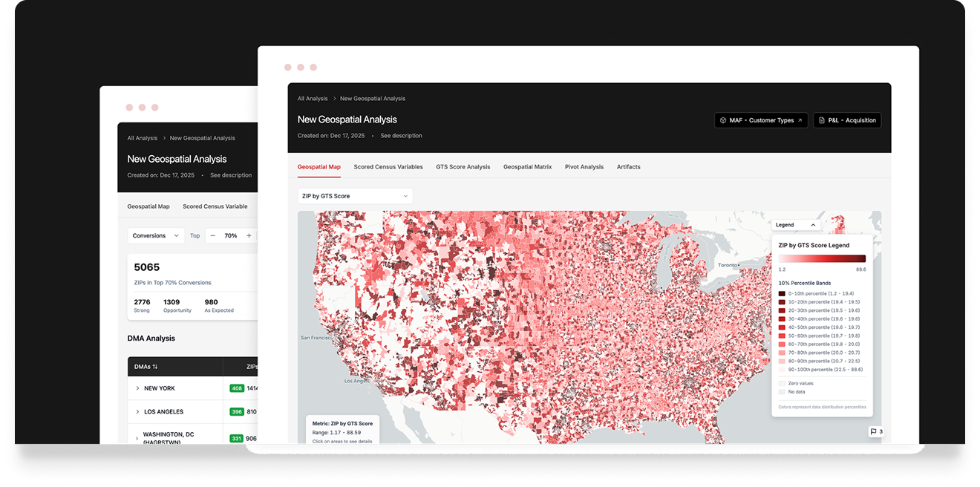
Task: Click the green 396 badge in LOS ANGELES row
Action: click(237, 411)
